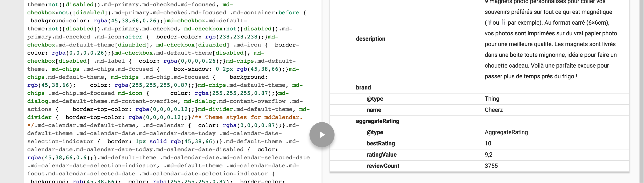Select the AggregateRating type value

(x=506, y=132)
